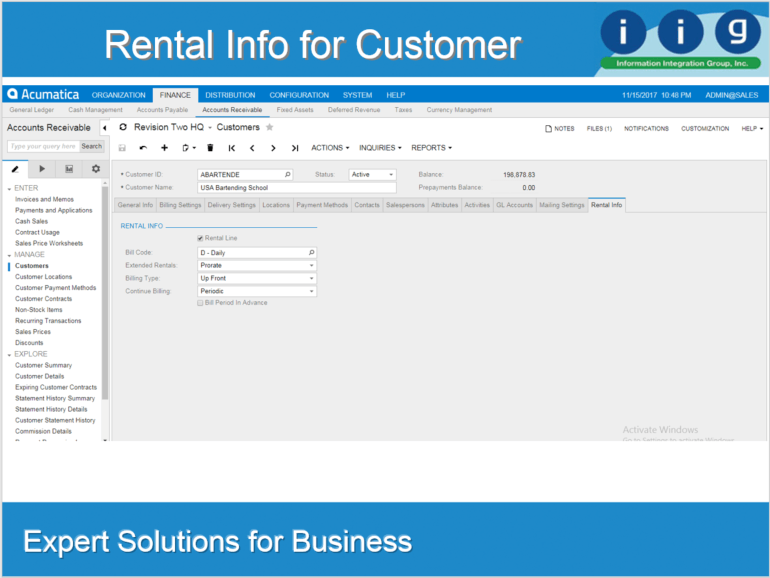Open the Billing Settings tab
The height and width of the screenshot is (578, 770).
click(180, 205)
